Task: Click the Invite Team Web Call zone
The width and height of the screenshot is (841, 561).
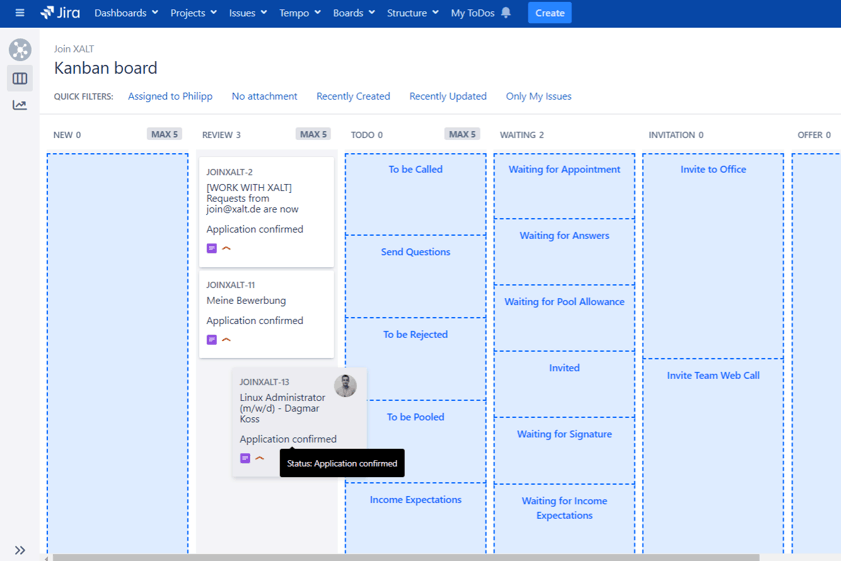Action: 713,456
